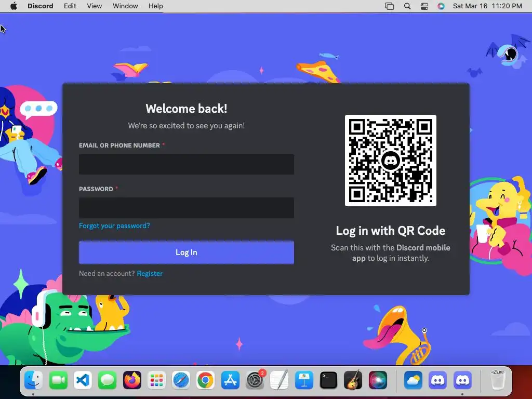The height and width of the screenshot is (399, 532).
Task: Open Control Center in menu bar
Action: [x=424, y=6]
